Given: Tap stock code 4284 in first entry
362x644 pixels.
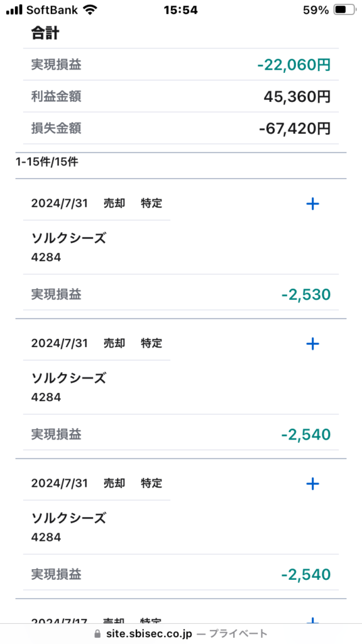Looking at the screenshot, I should [x=46, y=257].
